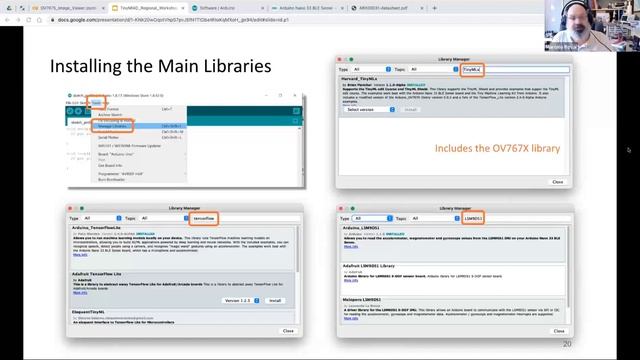Open More info link under Arduino_LSM9DS1
This screenshot has width=640, height=360.
[x=351, y=247]
